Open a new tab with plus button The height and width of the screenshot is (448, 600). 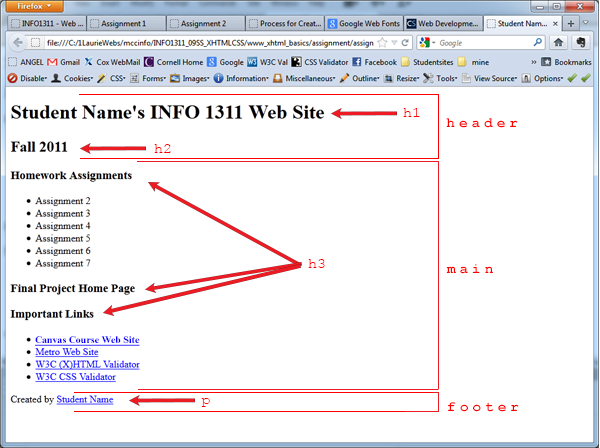click(x=571, y=24)
